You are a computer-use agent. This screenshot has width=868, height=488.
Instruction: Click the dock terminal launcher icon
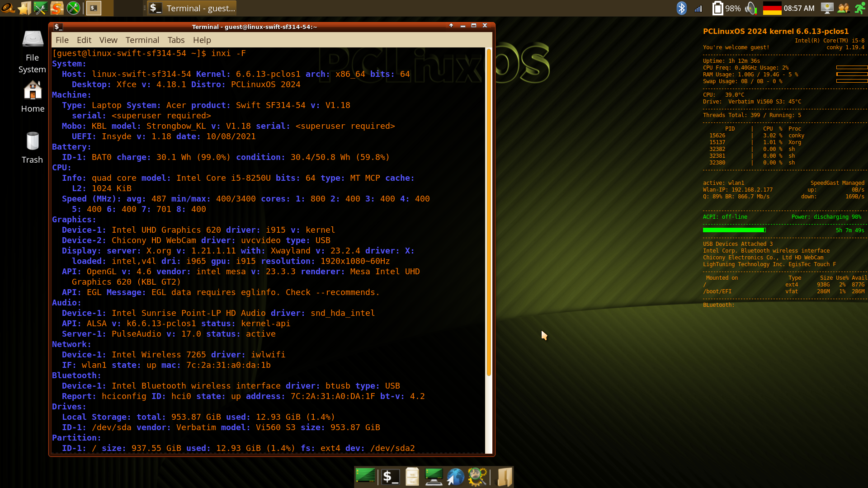[390, 477]
